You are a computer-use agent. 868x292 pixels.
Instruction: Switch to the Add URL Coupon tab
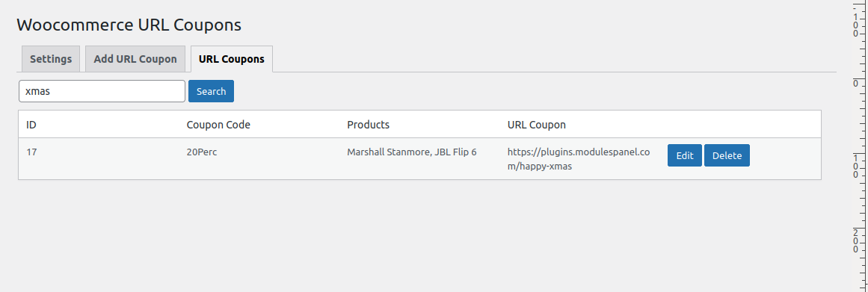coord(135,59)
